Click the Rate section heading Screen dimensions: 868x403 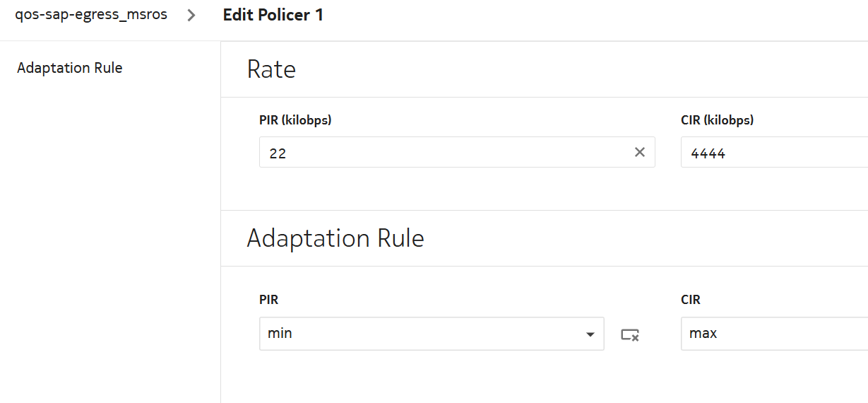coord(271,69)
